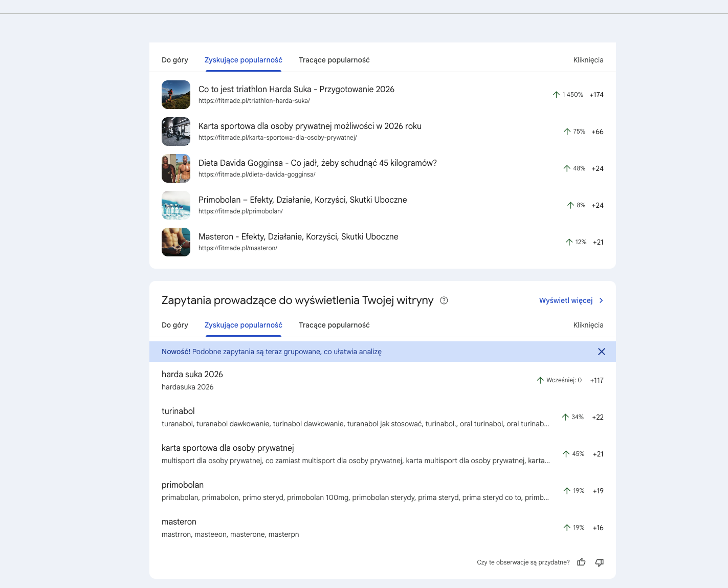Click URL fitmade.pl/dieta-davida-gogginsa/

coord(257,175)
